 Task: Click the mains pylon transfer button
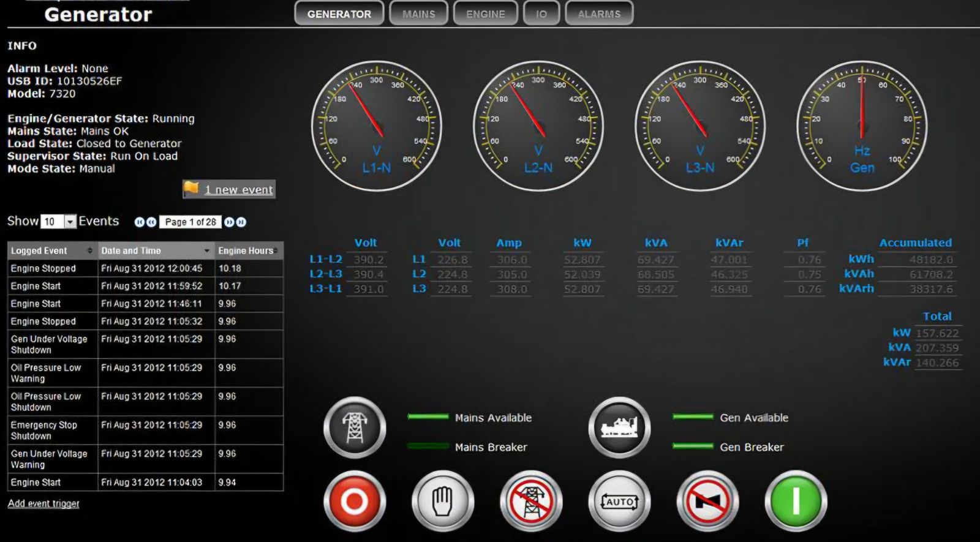[355, 427]
